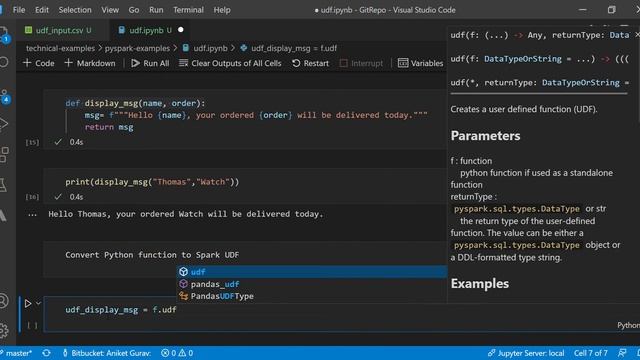Minimize the VS Code window
The width and height of the screenshot is (640, 360).
coord(582,10)
